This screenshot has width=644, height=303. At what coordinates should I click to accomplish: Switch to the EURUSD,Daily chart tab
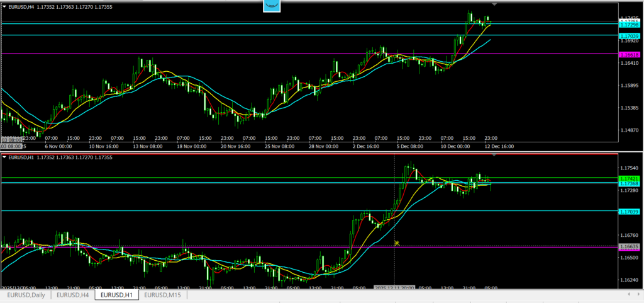[26, 294]
